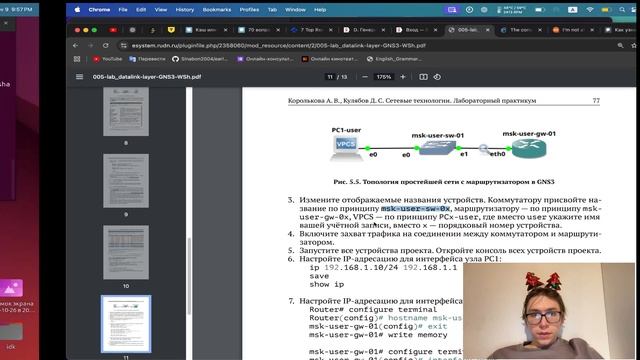Viewport: 640px width, 360px height.
Task: Click the zoom magnifier icon in address bar
Action: [620, 45]
